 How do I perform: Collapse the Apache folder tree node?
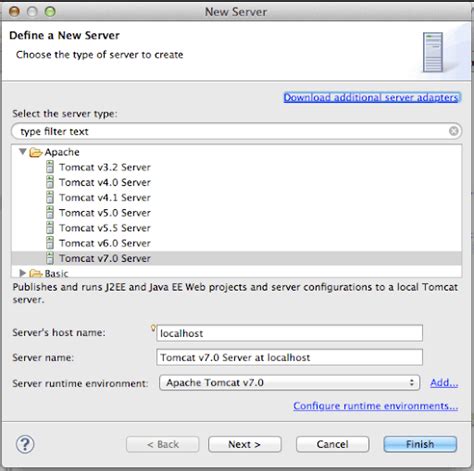(x=23, y=152)
